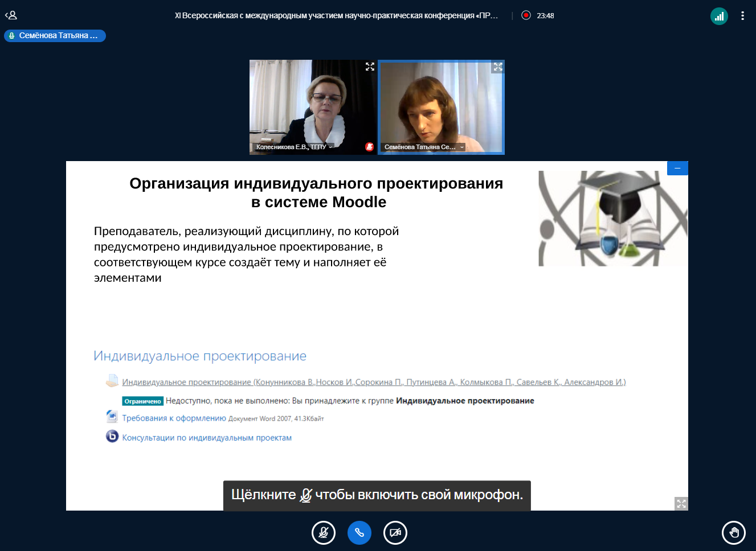Make the presentation fullscreen
This screenshot has width=756, height=551.
coord(681,504)
